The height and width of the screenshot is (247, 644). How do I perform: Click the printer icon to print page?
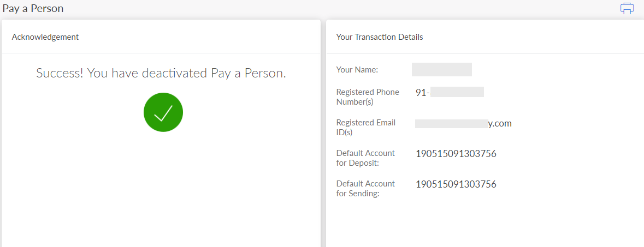pyautogui.click(x=627, y=8)
